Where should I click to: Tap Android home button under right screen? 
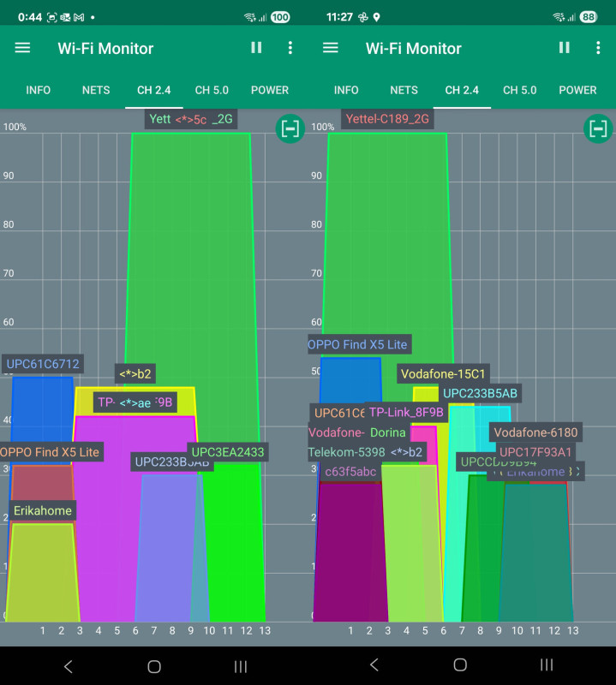pos(460,665)
